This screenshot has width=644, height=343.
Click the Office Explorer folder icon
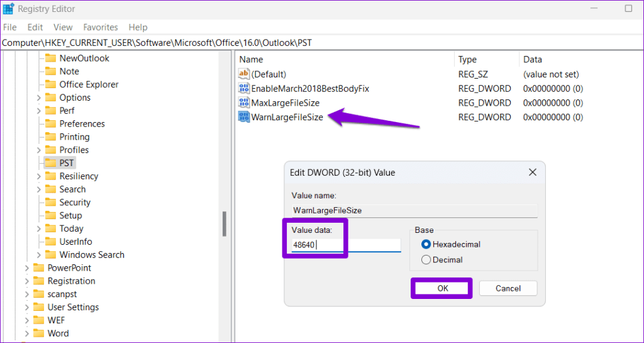[50, 84]
